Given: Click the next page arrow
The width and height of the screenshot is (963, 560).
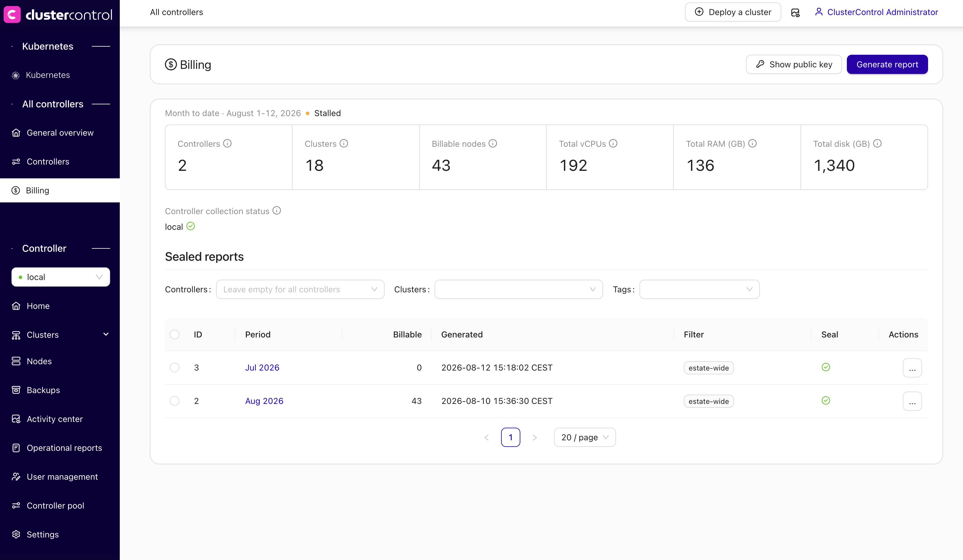Looking at the screenshot, I should (535, 437).
